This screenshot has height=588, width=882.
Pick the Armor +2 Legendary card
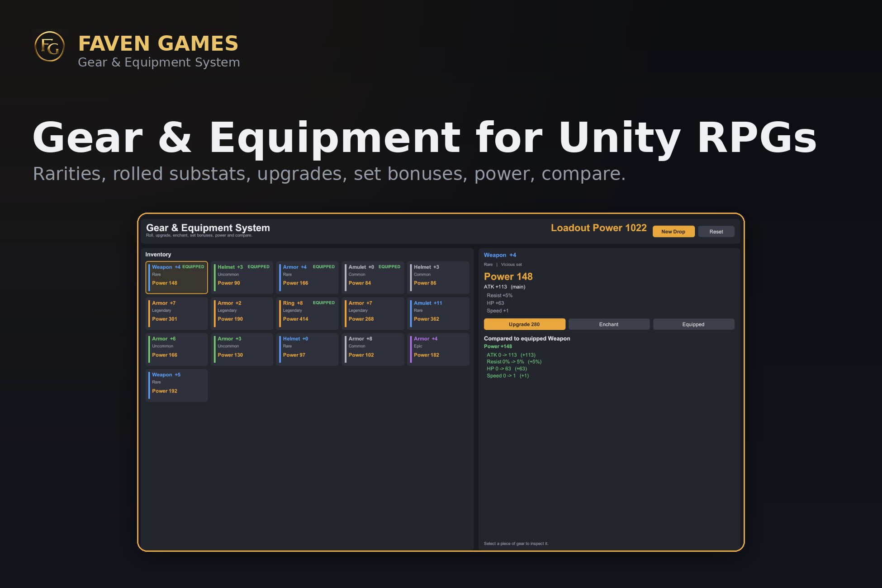coord(242,313)
